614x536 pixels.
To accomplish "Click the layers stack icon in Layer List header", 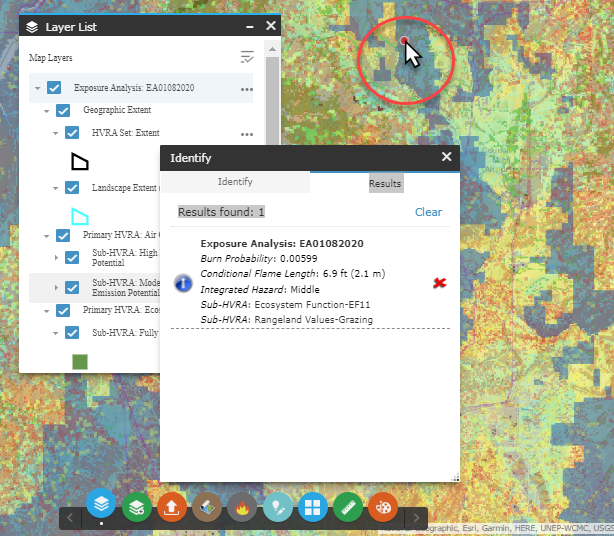I will 32,27.
